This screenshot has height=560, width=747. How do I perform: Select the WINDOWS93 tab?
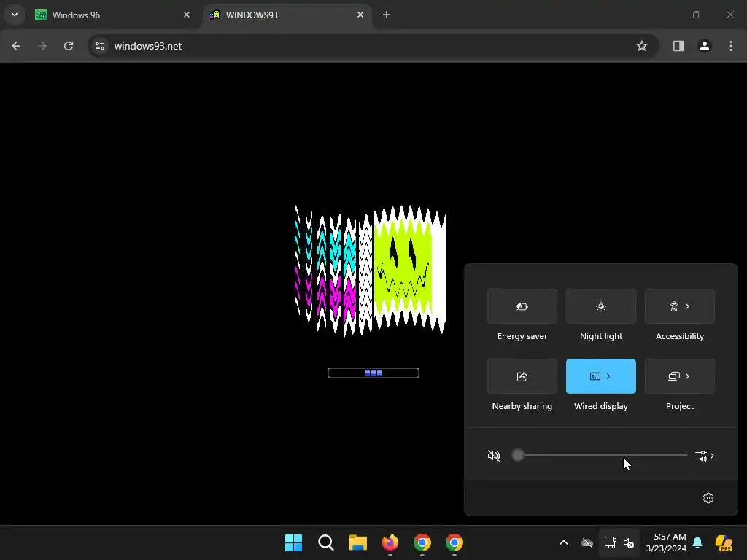coord(286,15)
